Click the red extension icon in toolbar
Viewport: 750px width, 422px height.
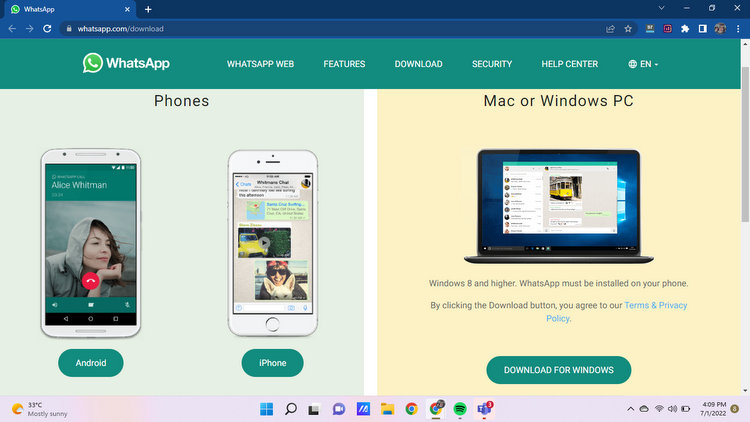click(667, 29)
